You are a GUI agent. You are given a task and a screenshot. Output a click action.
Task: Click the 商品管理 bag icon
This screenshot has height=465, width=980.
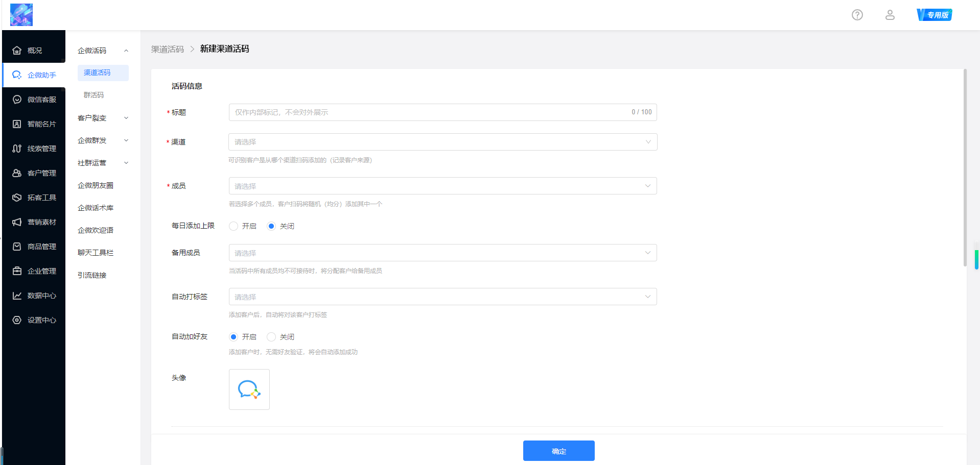tap(17, 247)
